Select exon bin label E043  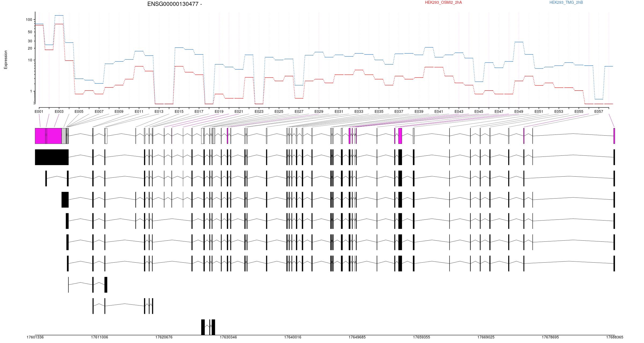459,111
